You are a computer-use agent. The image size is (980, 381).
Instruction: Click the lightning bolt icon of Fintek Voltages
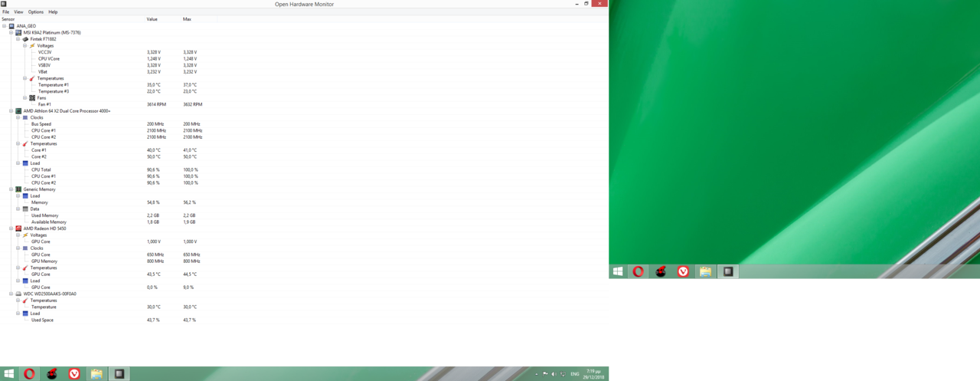32,45
